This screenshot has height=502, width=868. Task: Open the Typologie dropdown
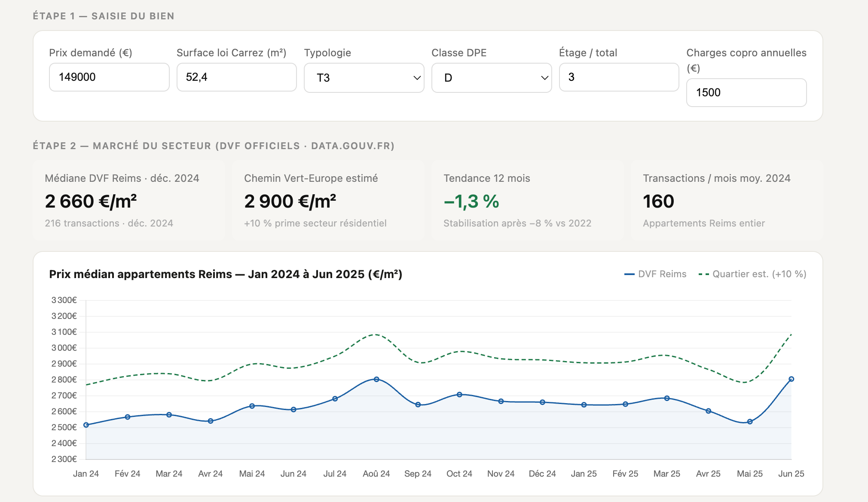pos(364,78)
